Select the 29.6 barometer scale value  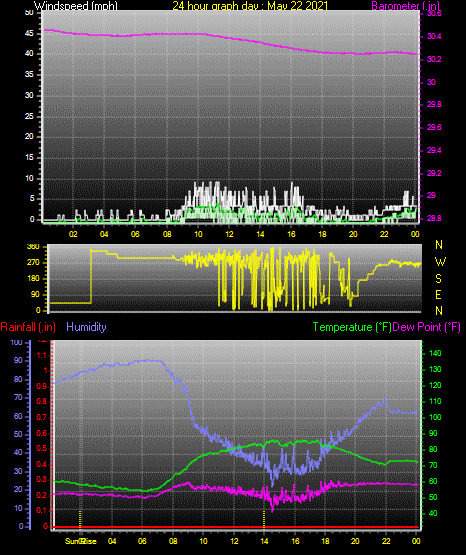click(434, 127)
